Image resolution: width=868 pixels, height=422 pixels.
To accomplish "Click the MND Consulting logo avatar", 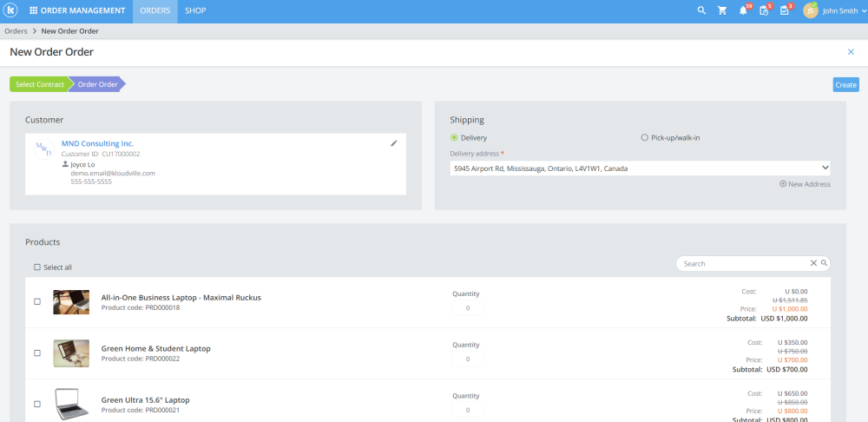I will (x=43, y=149).
